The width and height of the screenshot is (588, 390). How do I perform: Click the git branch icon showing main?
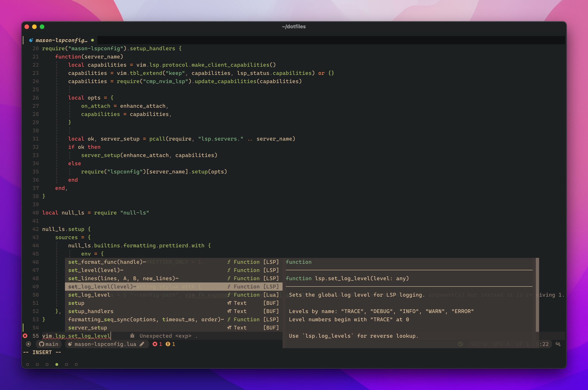(49, 344)
